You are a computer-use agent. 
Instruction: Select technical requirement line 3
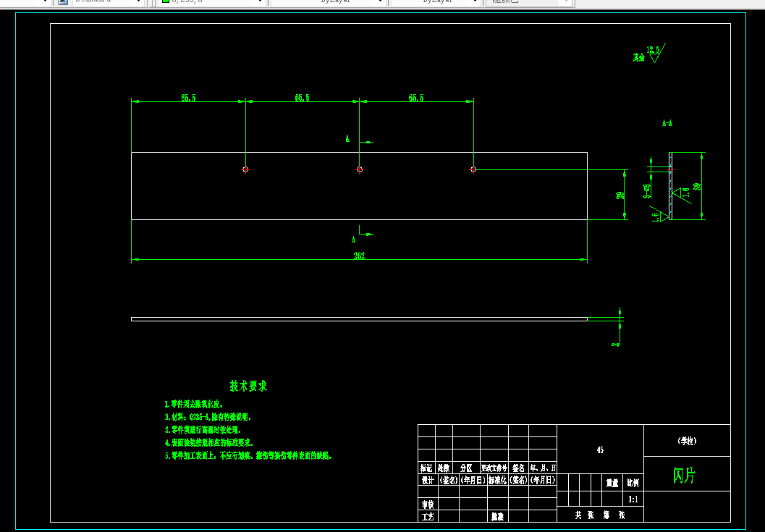(x=203, y=429)
